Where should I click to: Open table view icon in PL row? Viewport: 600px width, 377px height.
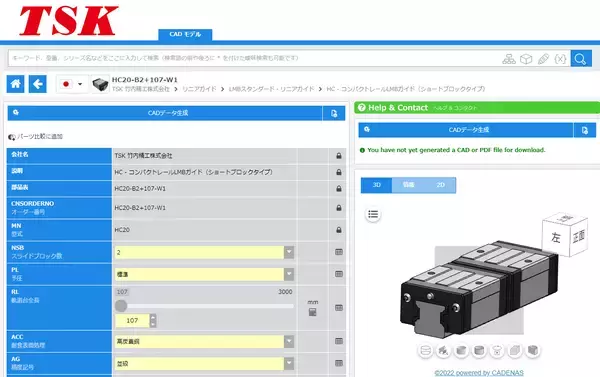click(339, 274)
